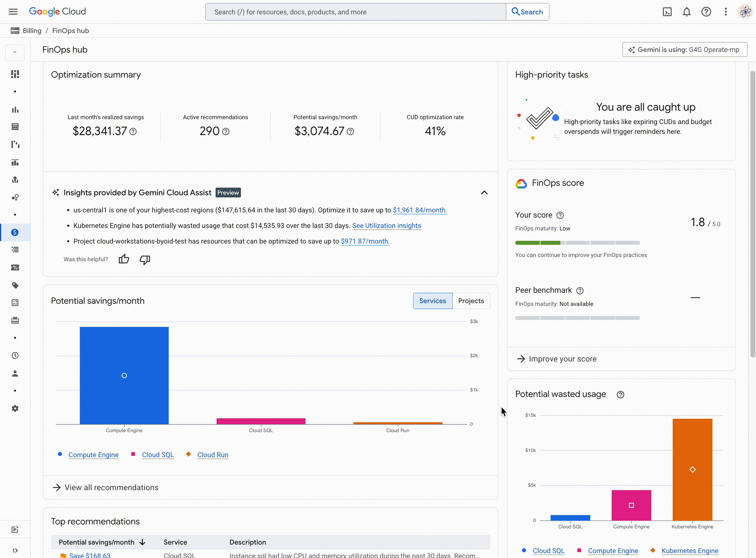Open Kubernetes Engine link in wasted usage legend

[x=690, y=551]
